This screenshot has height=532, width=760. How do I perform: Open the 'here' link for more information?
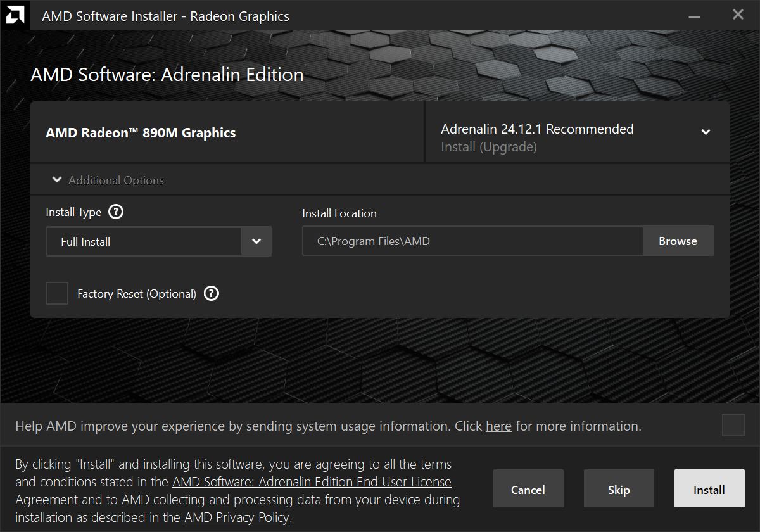pos(498,426)
